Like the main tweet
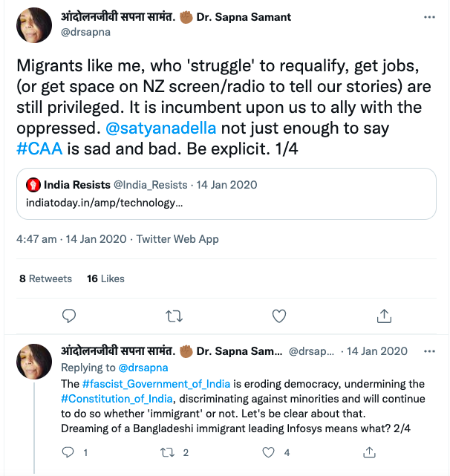 (279, 316)
